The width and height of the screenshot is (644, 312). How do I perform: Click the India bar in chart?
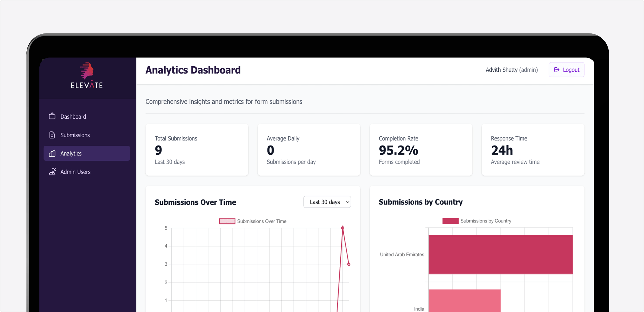click(464, 301)
